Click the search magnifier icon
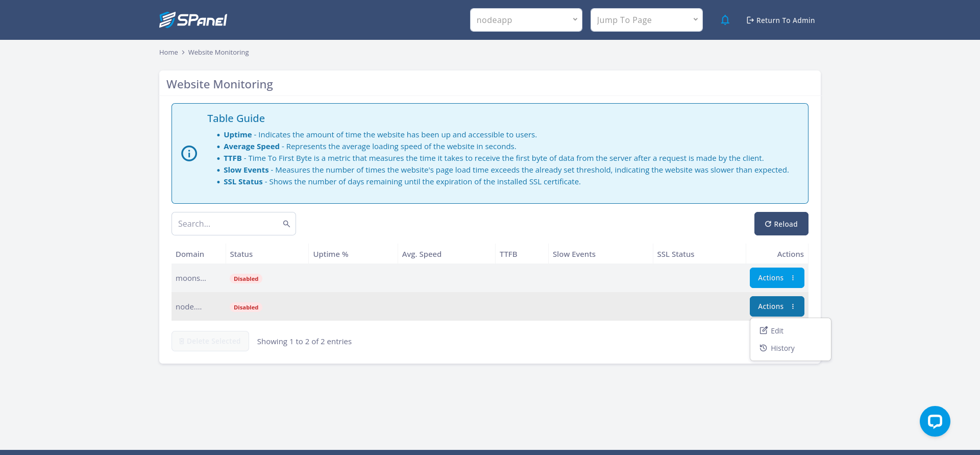The width and height of the screenshot is (980, 455). [x=286, y=224]
